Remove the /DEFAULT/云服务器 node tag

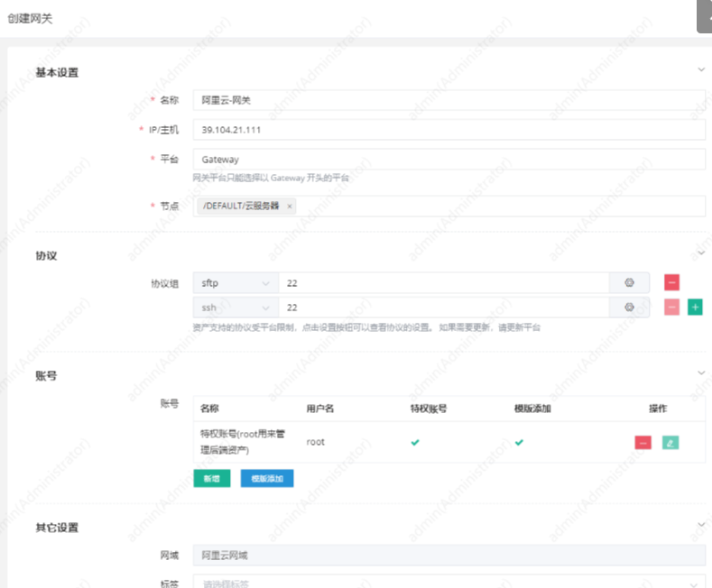tap(290, 207)
